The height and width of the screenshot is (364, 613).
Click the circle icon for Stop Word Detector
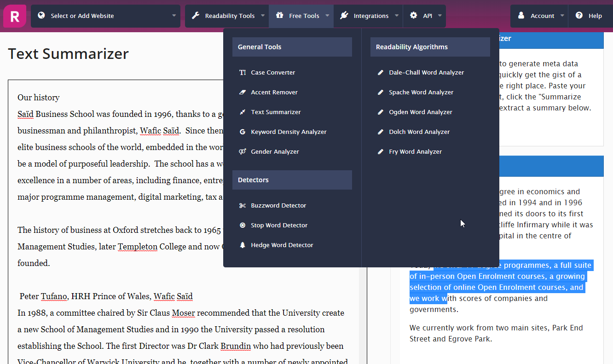243,225
